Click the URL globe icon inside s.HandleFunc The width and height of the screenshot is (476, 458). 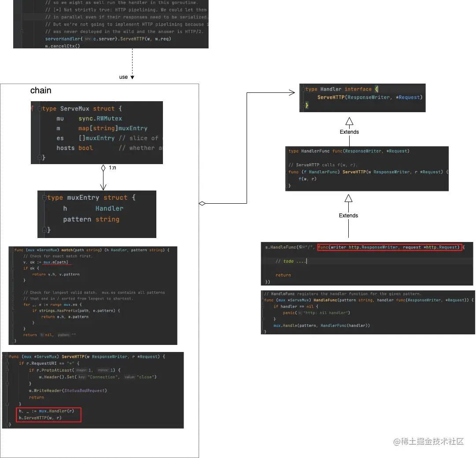tap(302, 247)
